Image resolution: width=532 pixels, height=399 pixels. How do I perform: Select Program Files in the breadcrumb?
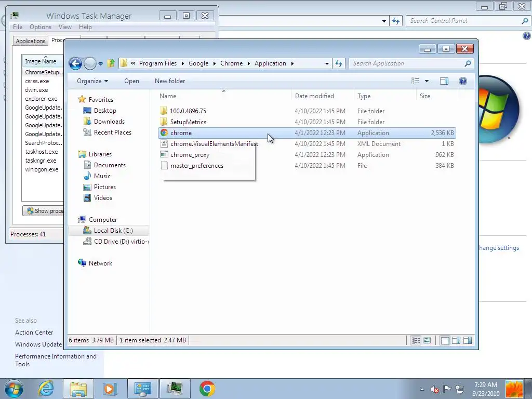pos(158,63)
